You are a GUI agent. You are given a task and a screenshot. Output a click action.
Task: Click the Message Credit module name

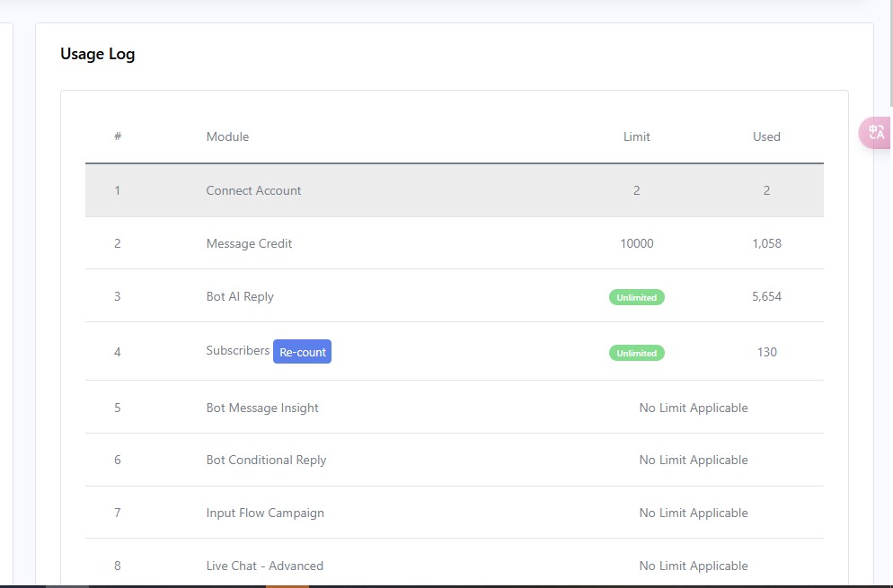coord(249,243)
